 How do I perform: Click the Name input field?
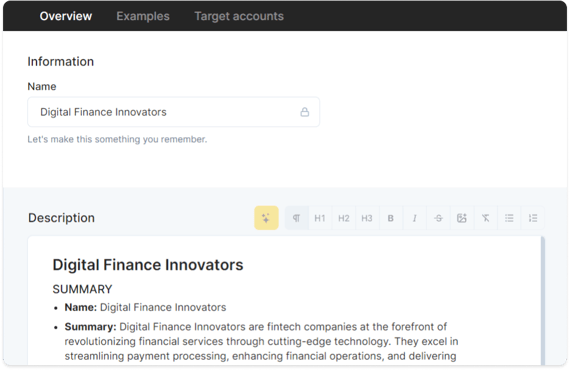(174, 112)
